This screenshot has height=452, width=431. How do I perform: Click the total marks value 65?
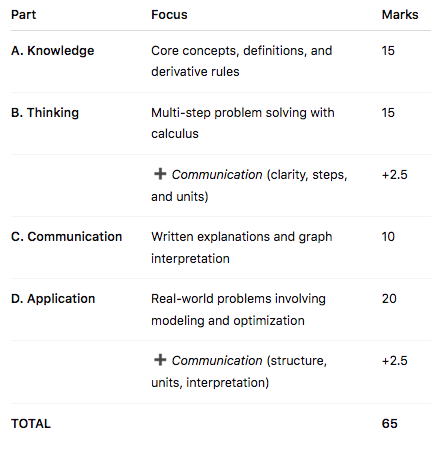(390, 424)
